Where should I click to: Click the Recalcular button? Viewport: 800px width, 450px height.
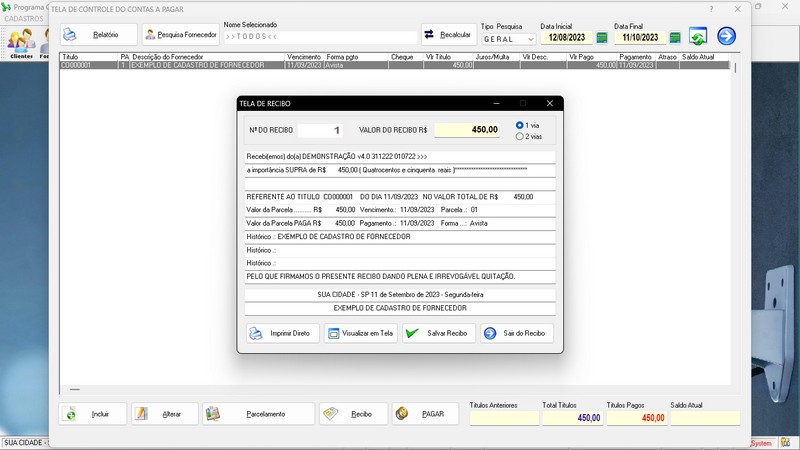(x=448, y=35)
